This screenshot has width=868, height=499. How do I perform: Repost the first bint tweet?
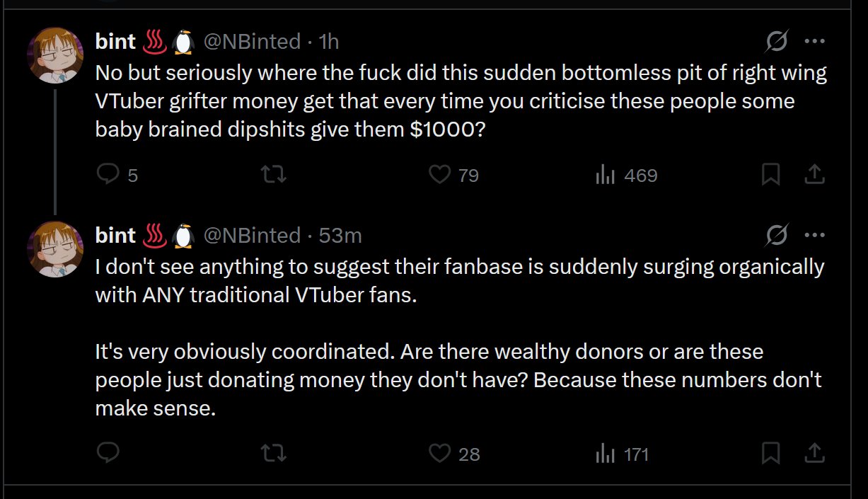tap(274, 174)
